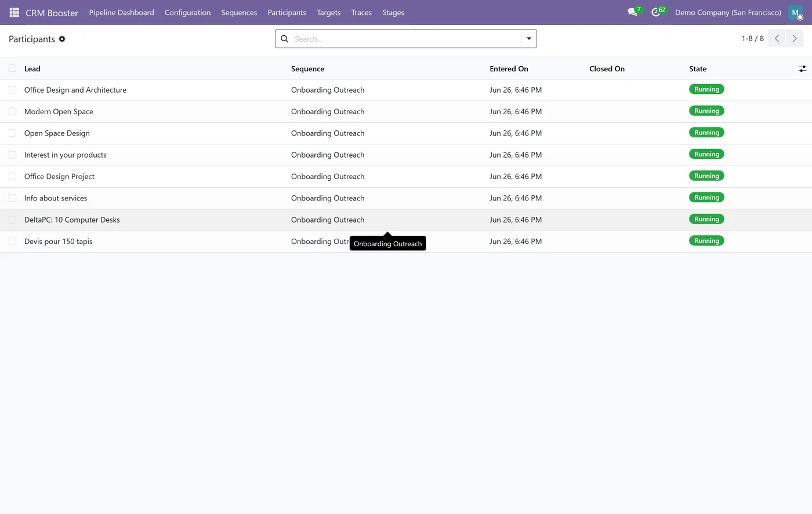Click the 1-8 / 8 pager counter

[x=752, y=39]
